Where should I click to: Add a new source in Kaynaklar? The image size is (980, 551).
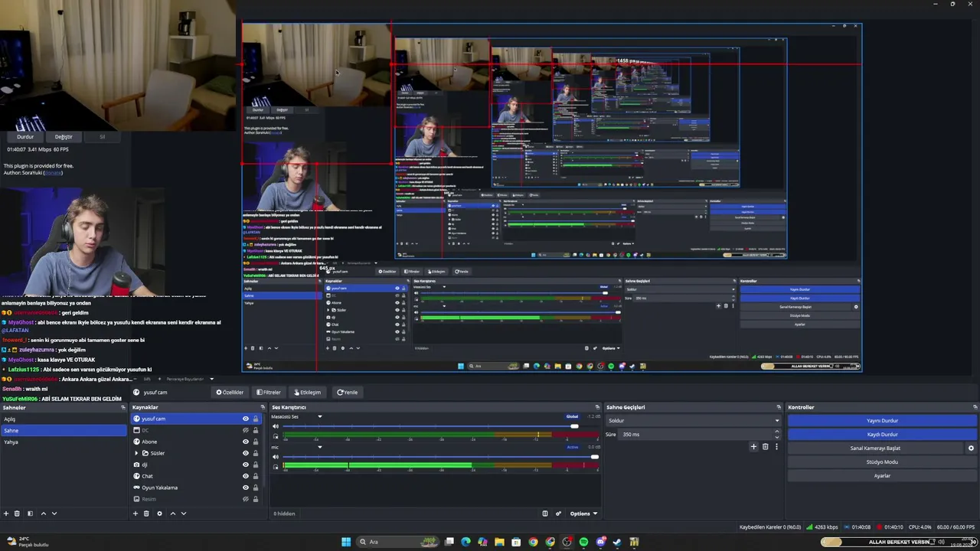136,514
